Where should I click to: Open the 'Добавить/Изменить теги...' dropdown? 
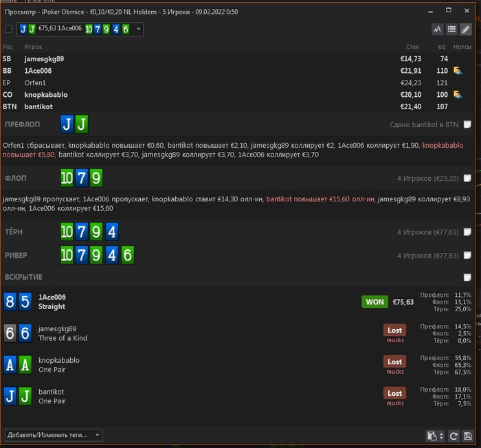(x=54, y=435)
